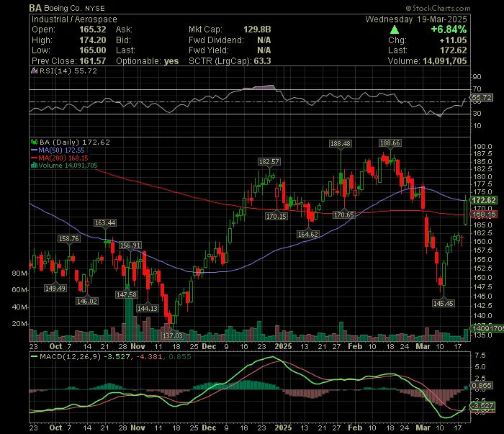The image size is (504, 434).
Task: Click the Open price 165.32
Action: [x=93, y=30]
